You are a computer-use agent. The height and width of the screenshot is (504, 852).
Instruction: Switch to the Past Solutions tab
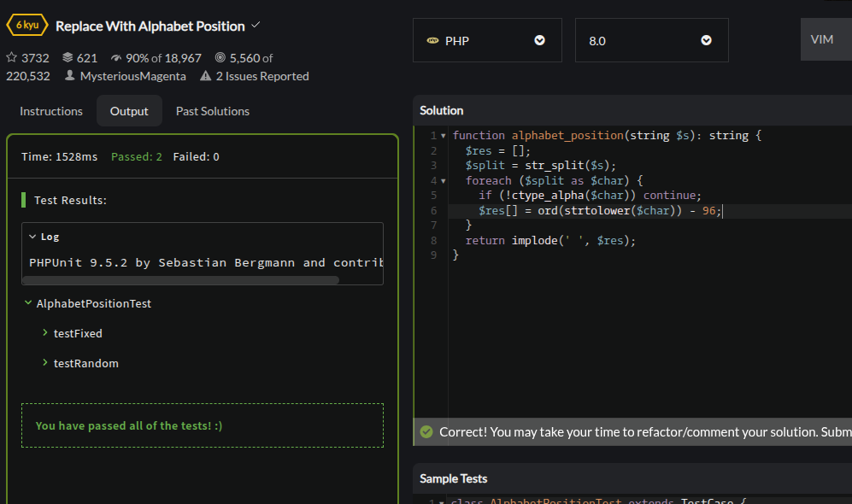pos(213,111)
